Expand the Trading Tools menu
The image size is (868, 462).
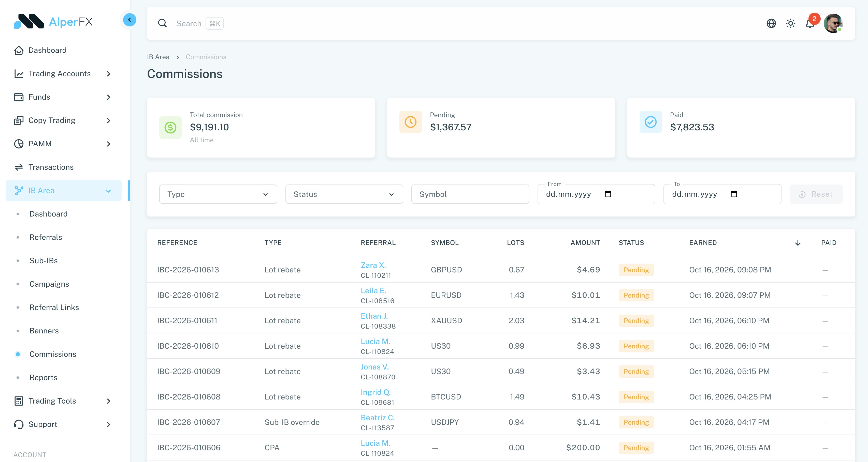[63, 401]
